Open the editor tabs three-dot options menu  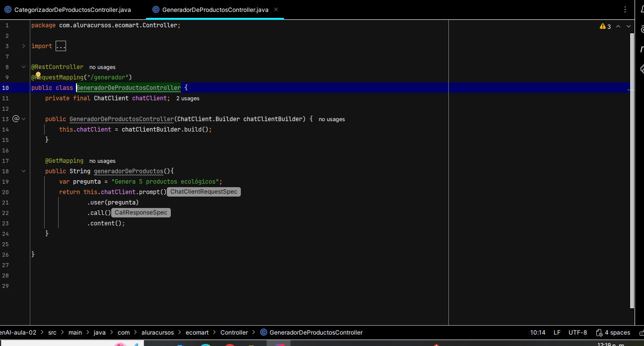coord(625,9)
